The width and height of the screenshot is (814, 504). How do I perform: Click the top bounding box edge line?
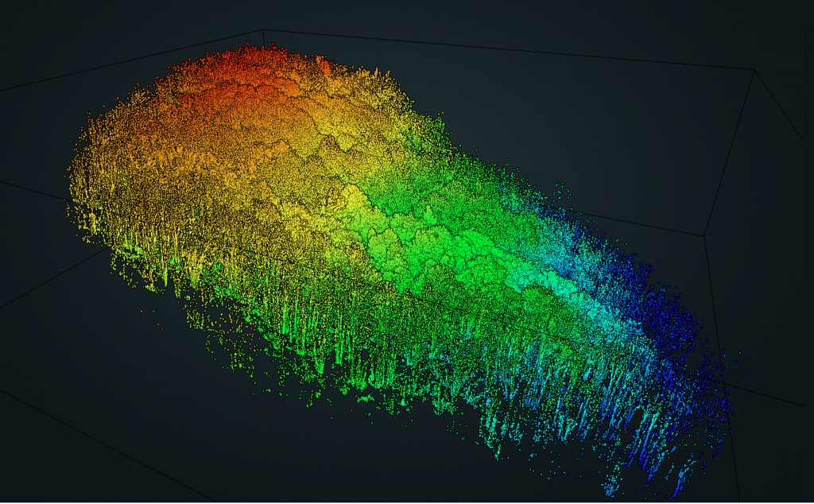point(509,50)
